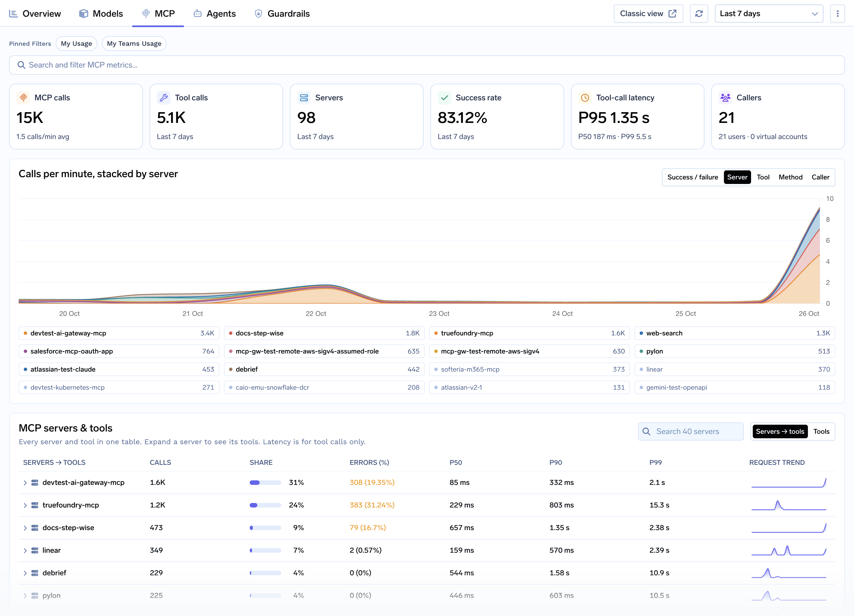The height and width of the screenshot is (616, 854).
Task: Click the Guardrails shield icon
Action: (x=258, y=14)
